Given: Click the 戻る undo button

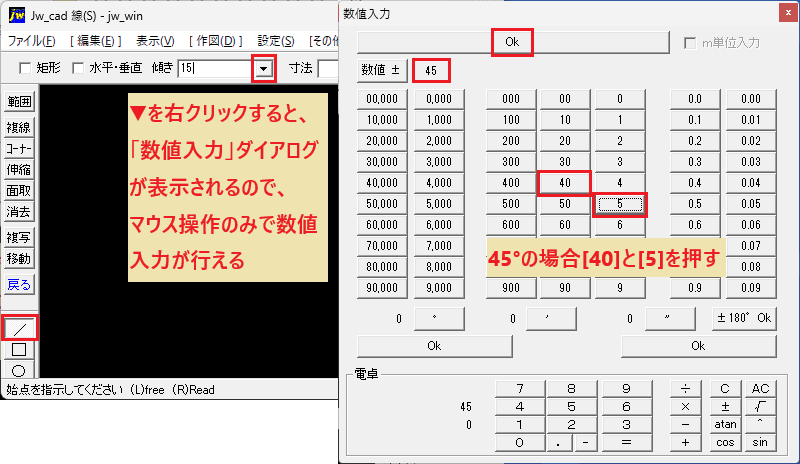Looking at the screenshot, I should coord(19,285).
